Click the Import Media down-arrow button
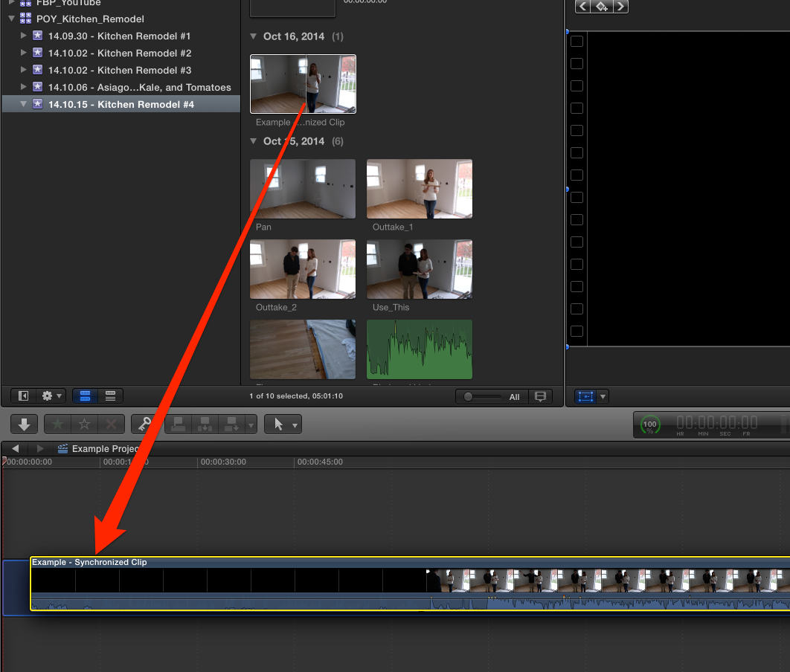This screenshot has width=790, height=672. pyautogui.click(x=24, y=424)
